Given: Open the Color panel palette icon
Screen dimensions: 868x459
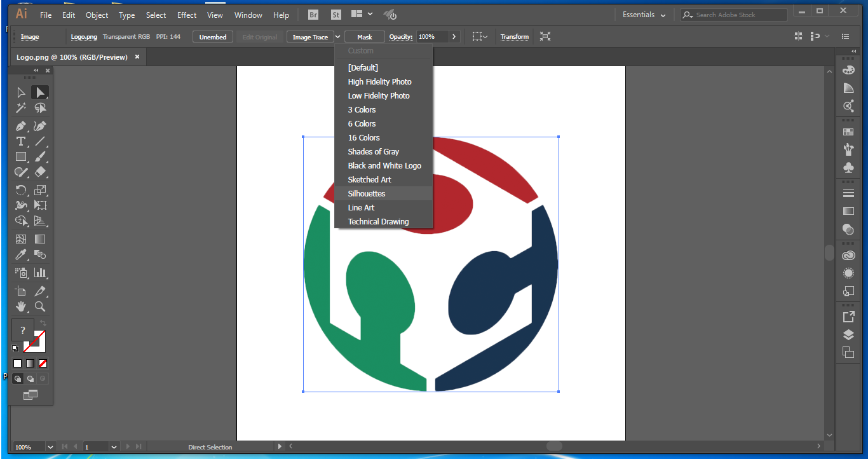Looking at the screenshot, I should tap(848, 71).
